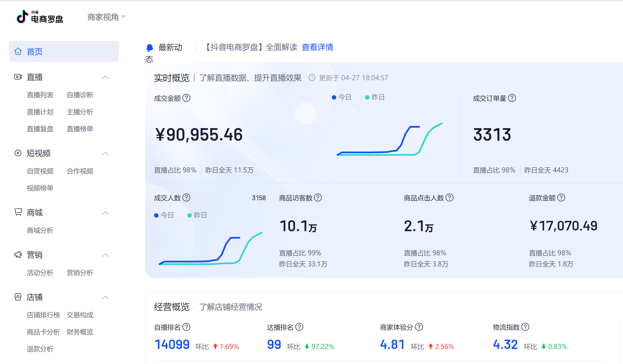Click 查看详情 link

318,47
